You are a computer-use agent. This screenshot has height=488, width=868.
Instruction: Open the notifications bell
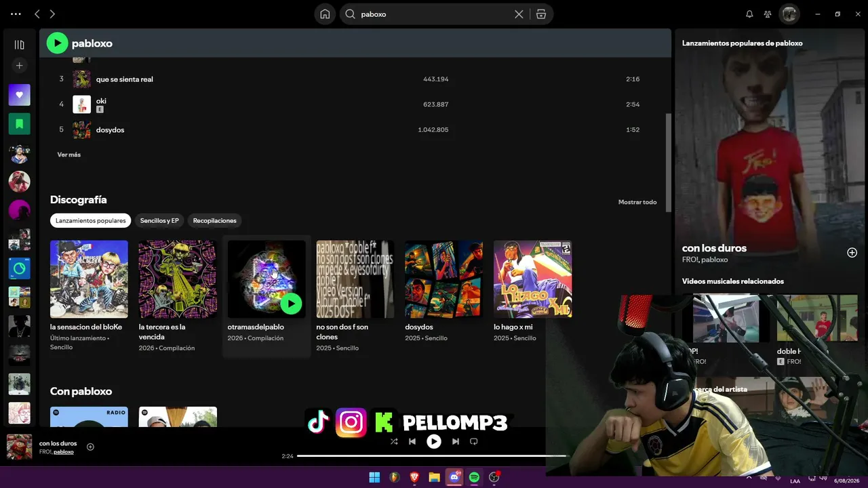tap(749, 14)
